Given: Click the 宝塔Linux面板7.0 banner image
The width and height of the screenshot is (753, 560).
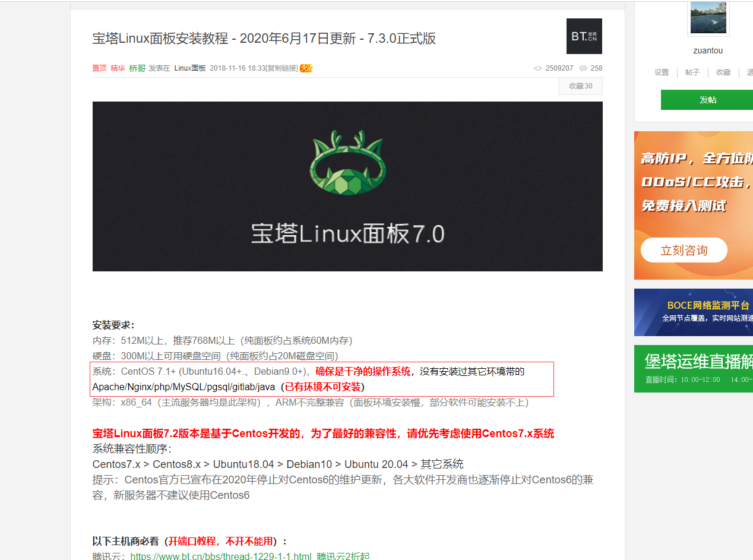Looking at the screenshot, I should pyautogui.click(x=347, y=186).
